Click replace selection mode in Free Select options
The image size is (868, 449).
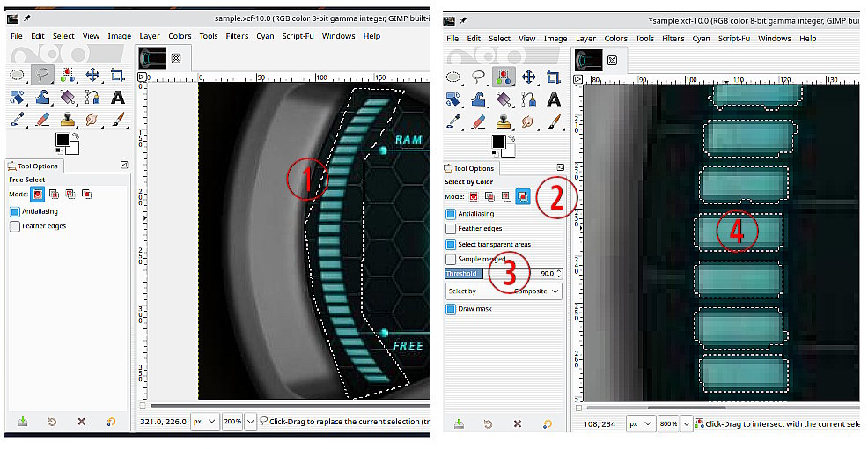(x=37, y=194)
